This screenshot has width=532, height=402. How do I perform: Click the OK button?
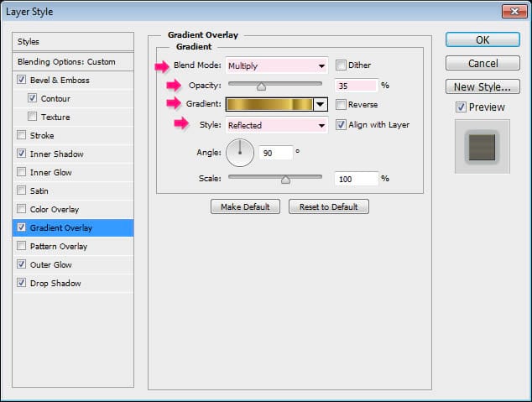point(482,39)
